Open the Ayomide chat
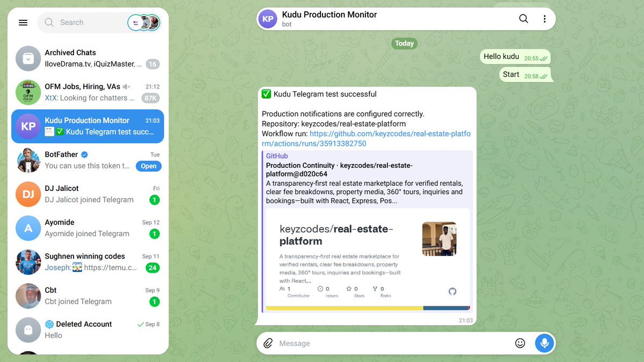 click(x=88, y=228)
